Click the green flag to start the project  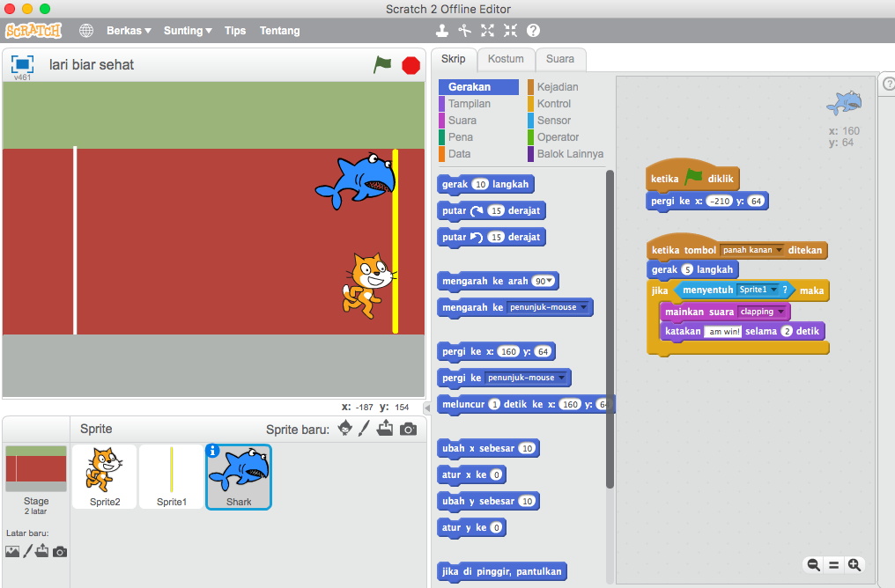382,64
